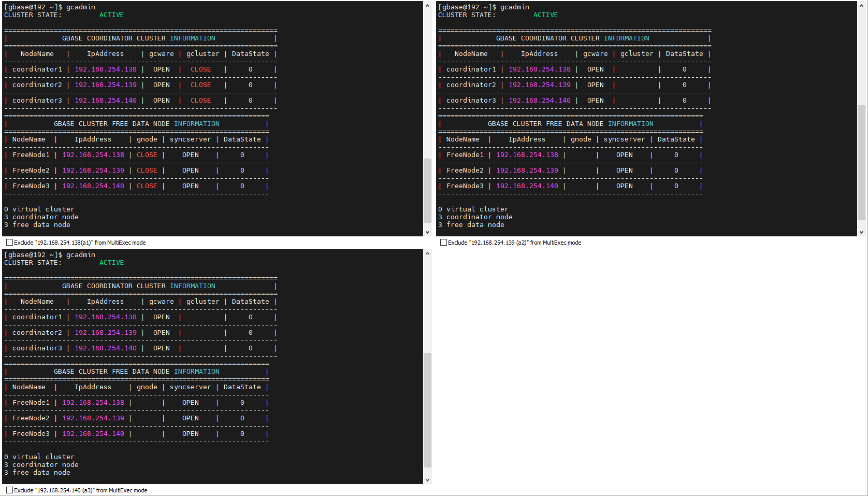Click ACTIVE cluster state in a1 pane
868x496 pixels.
tap(112, 15)
